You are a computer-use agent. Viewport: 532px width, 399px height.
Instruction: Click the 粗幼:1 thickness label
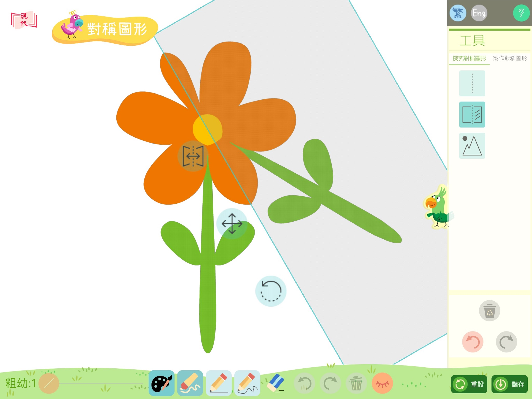point(21,383)
